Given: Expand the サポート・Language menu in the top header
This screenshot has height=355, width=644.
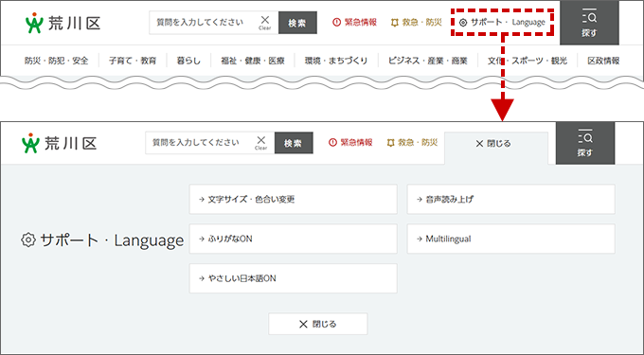Looking at the screenshot, I should coord(502,22).
